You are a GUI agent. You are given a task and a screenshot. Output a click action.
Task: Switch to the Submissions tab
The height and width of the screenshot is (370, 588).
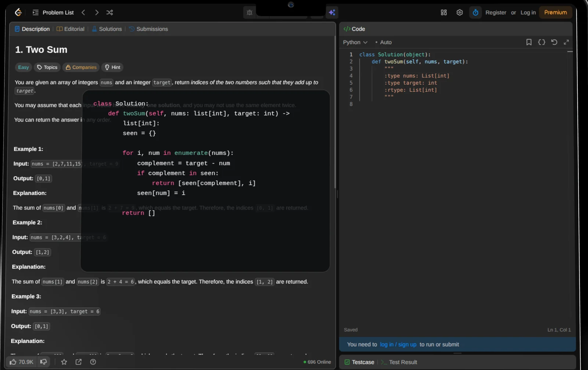148,29
